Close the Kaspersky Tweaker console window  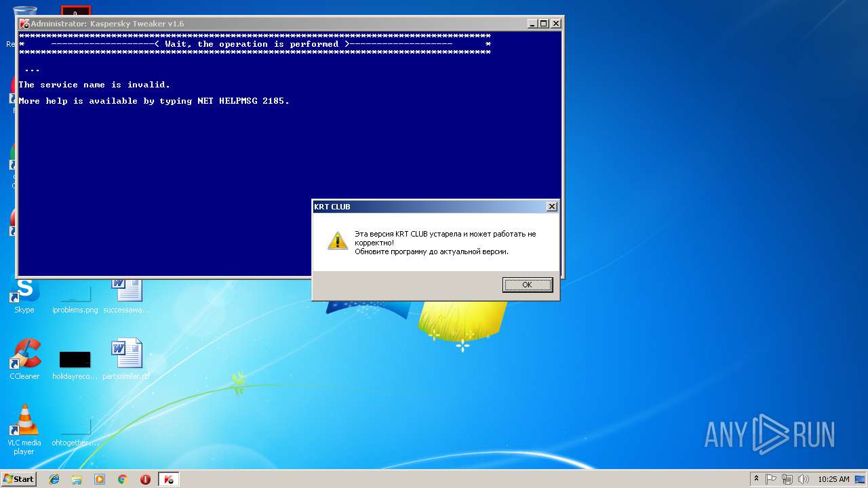[x=555, y=24]
